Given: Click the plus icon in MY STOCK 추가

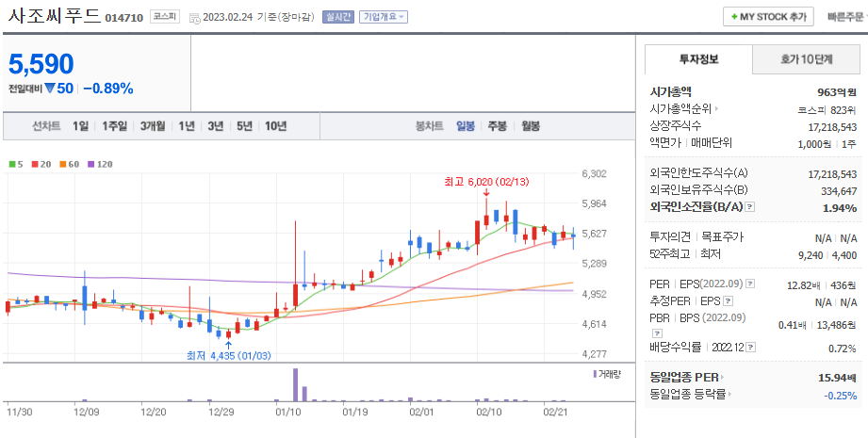Looking at the screenshot, I should pos(734,17).
